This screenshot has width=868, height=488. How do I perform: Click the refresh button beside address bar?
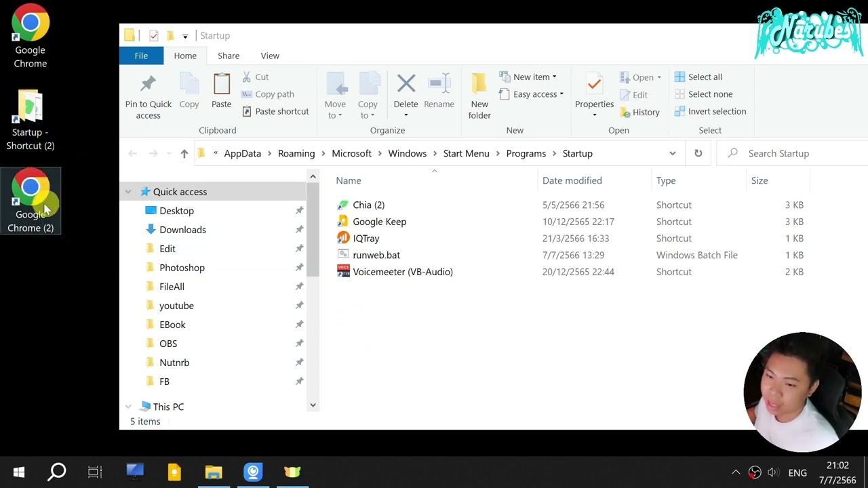click(698, 153)
